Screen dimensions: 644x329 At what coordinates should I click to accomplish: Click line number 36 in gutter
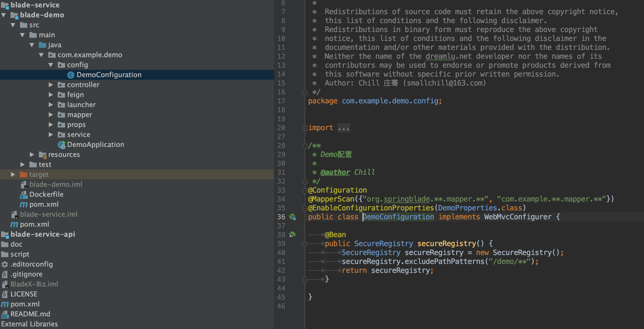pyautogui.click(x=281, y=217)
